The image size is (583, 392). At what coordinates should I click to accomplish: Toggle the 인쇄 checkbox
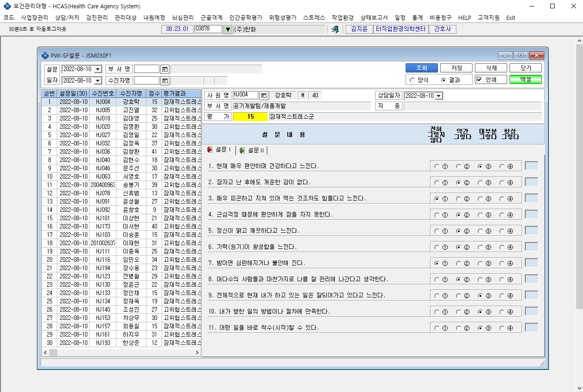point(480,79)
